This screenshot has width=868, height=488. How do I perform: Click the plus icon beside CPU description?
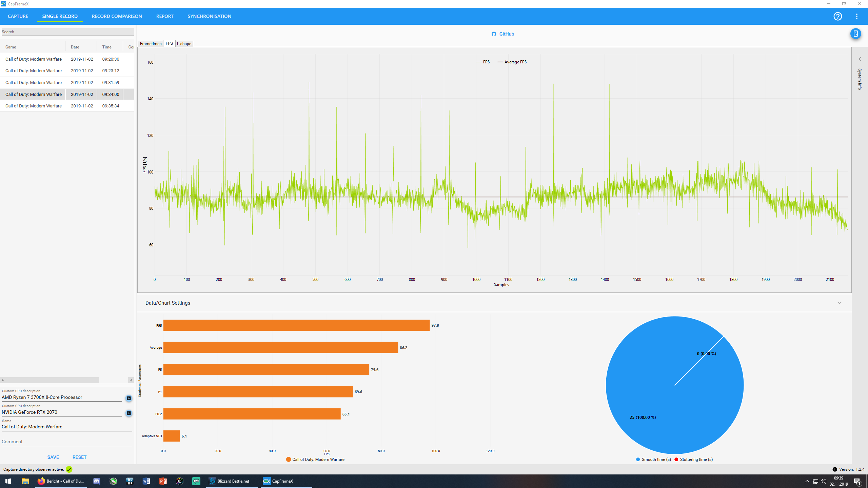(129, 398)
